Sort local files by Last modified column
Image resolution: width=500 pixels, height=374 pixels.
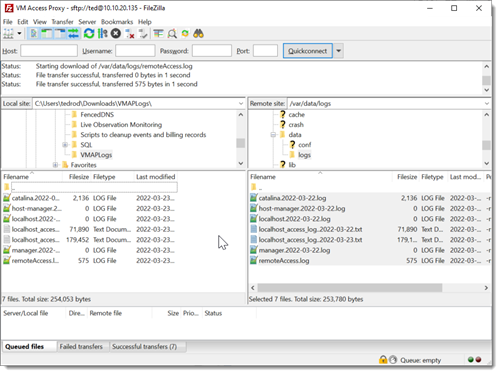click(155, 177)
